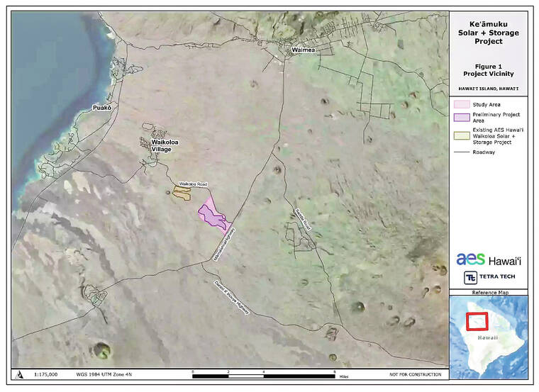539x392 pixels.
Task: Click the AES Hawai'i logo
Action: coord(489,259)
